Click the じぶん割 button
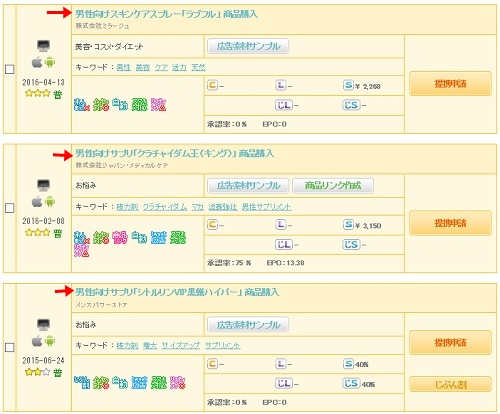This screenshot has width=500, height=414. pos(450,384)
